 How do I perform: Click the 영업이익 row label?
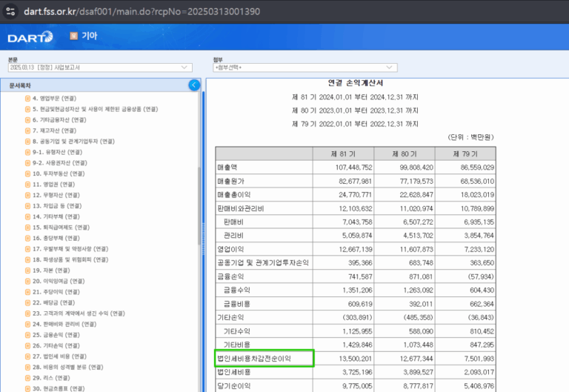click(x=231, y=250)
